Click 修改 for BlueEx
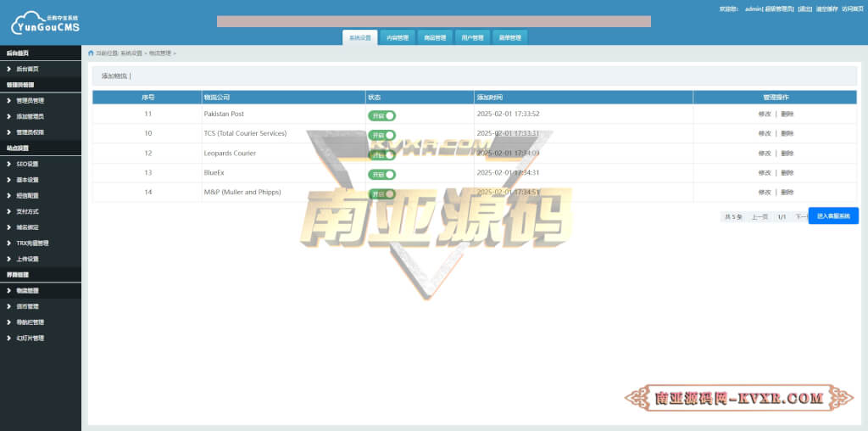Screen dimensions: 868x431 765,173
